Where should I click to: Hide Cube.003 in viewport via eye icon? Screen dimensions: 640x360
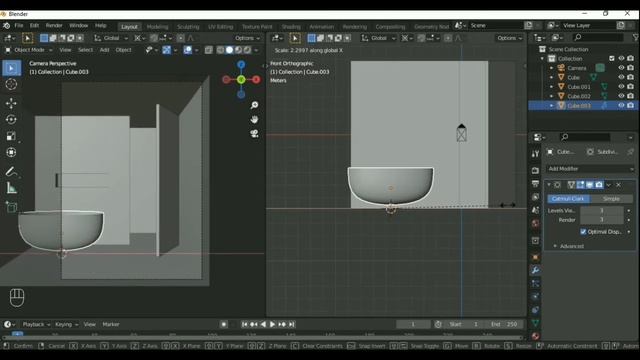[x=621, y=105]
